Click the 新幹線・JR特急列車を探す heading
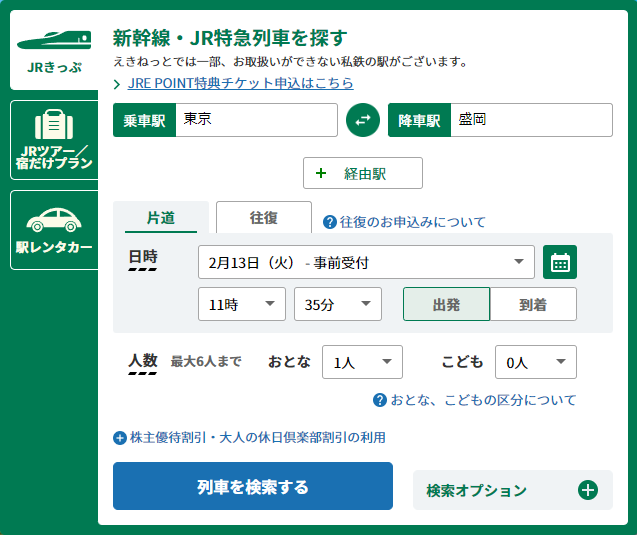This screenshot has height=535, width=637. [x=230, y=38]
